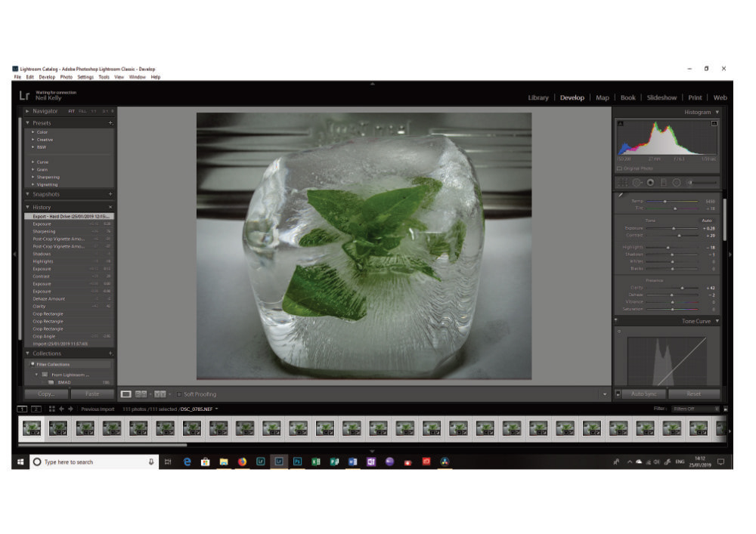756x534 pixels.
Task: Switch to the Library module
Action: click(538, 97)
